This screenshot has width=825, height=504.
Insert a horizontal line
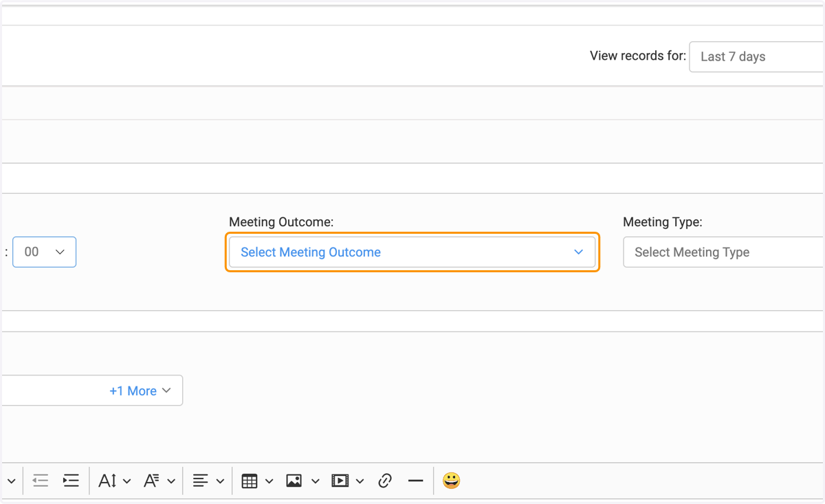(415, 481)
